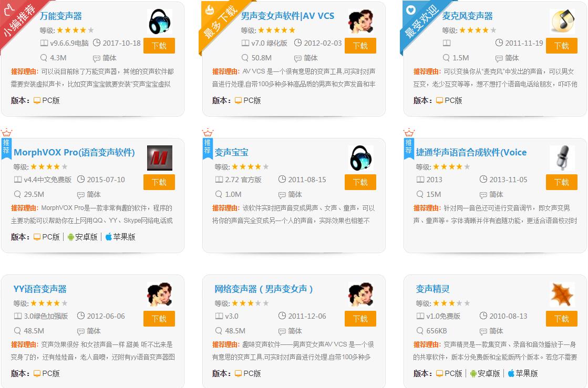The height and width of the screenshot is (388, 588).
Task: Click the 捷通华声 microphone icon
Action: 562,158
